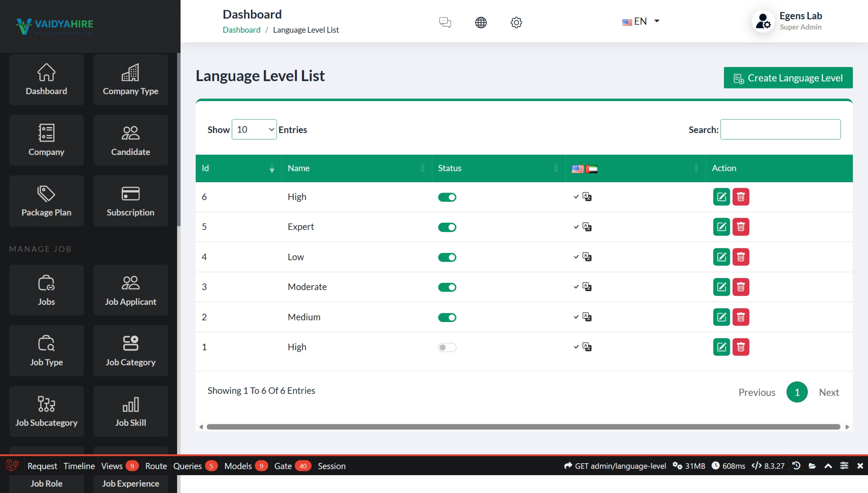Enable status toggle for row id 1

tap(447, 347)
